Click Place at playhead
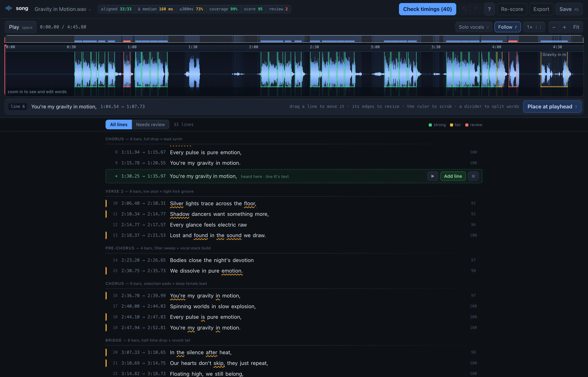 552,107
